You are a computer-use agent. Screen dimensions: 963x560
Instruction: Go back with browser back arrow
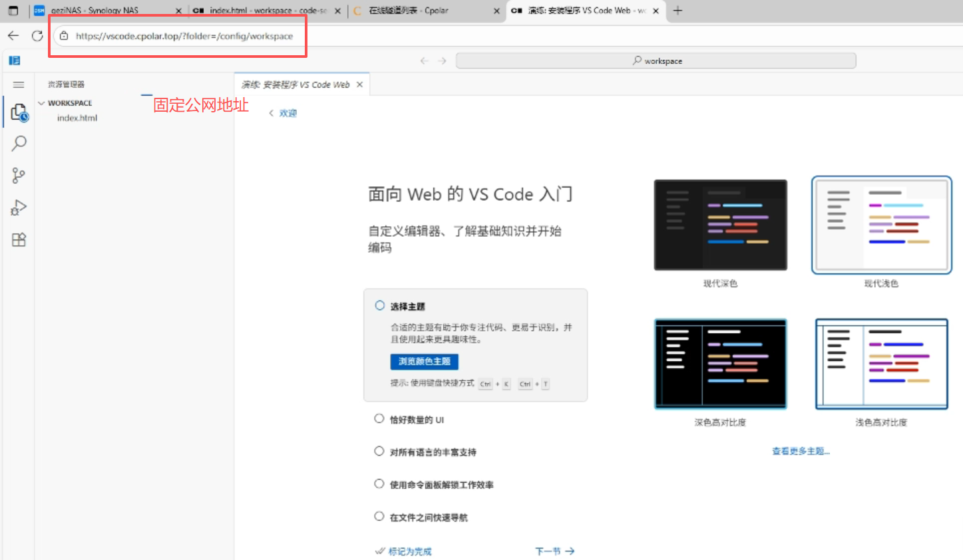(x=13, y=36)
